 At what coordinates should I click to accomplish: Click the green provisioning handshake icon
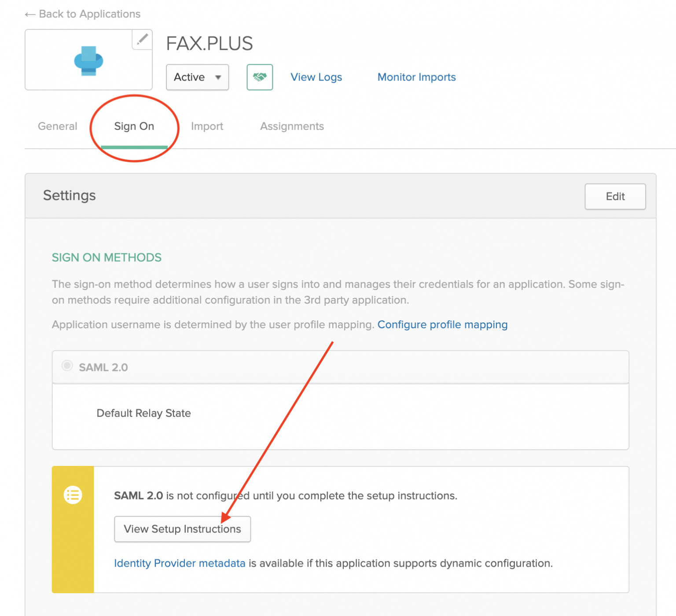[x=260, y=77]
